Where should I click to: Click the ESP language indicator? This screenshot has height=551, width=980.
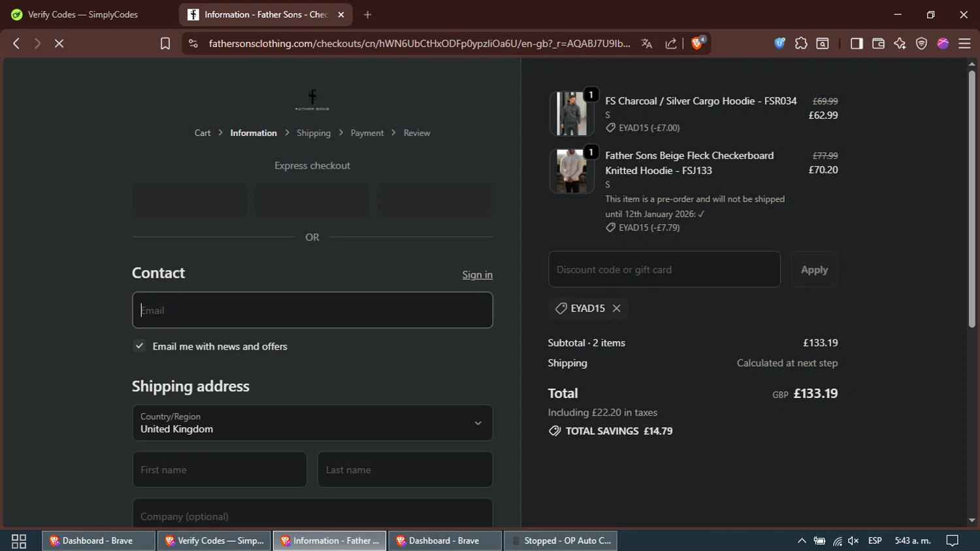pos(875,541)
